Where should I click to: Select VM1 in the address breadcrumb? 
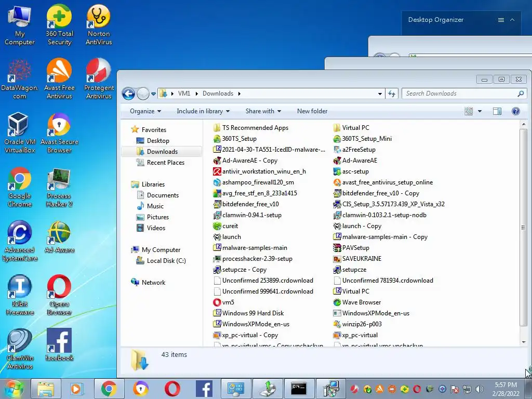click(x=184, y=94)
